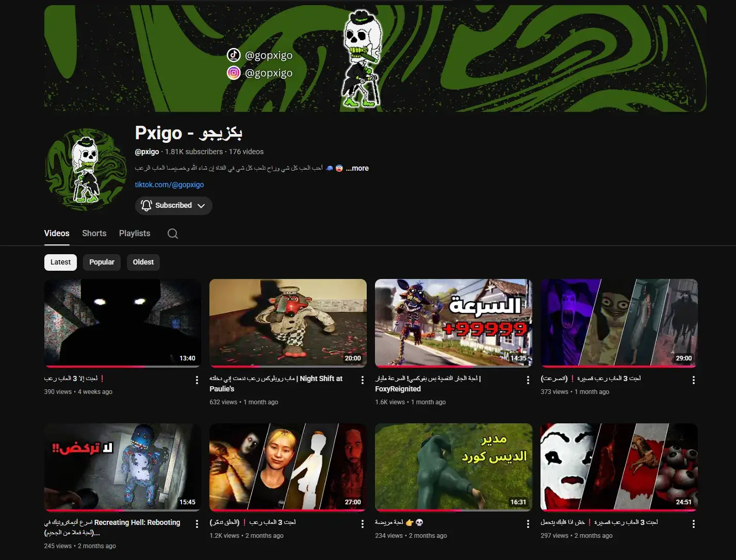The height and width of the screenshot is (560, 736).
Task: Enable the Popular videos filter
Action: (x=102, y=262)
